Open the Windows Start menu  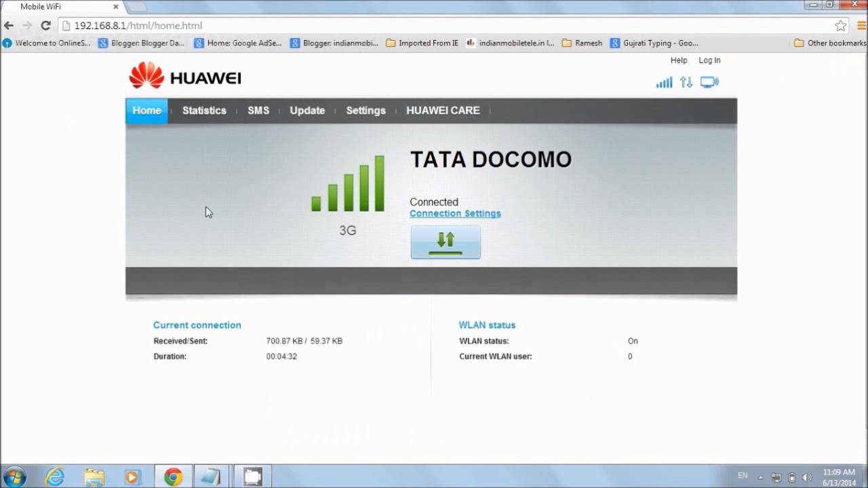(x=15, y=476)
